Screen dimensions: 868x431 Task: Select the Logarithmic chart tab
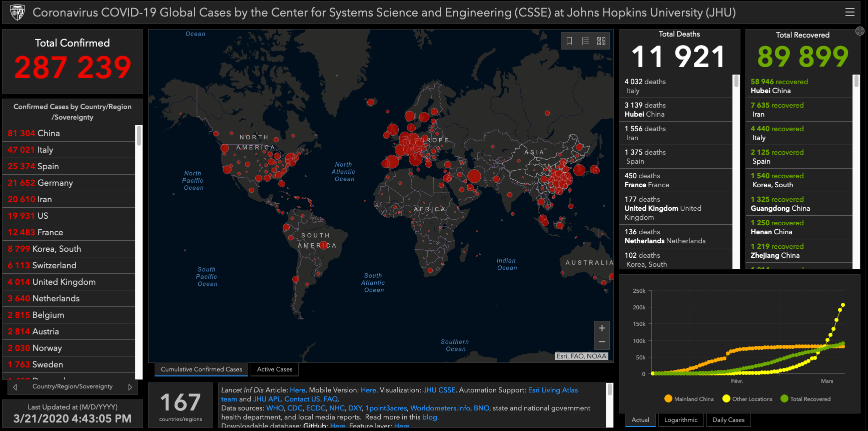(x=681, y=420)
